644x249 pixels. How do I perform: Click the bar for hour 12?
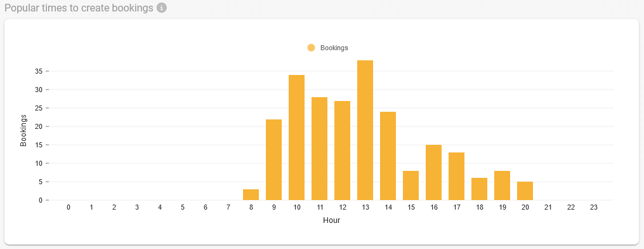342,151
